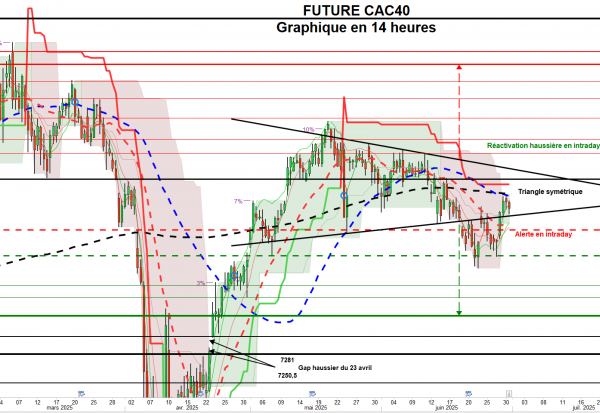600x413 pixels.
Task: Click the mai 2025 month label on time axis
Action: pos(315,408)
